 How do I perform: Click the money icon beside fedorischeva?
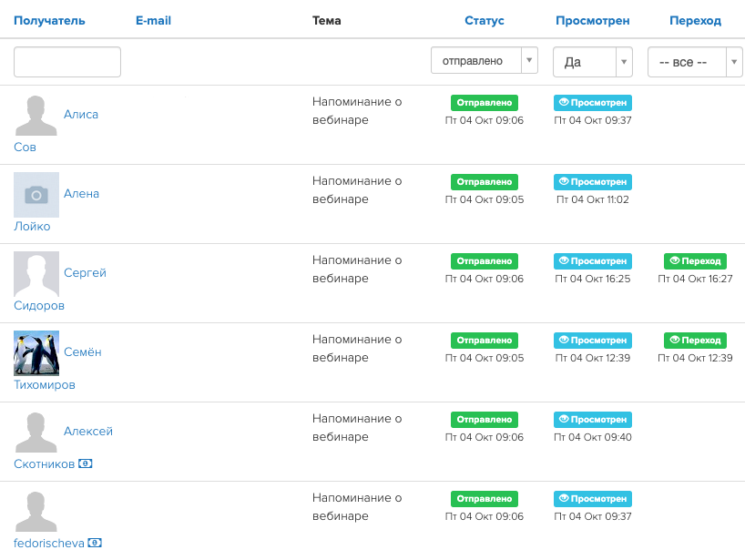point(95,543)
